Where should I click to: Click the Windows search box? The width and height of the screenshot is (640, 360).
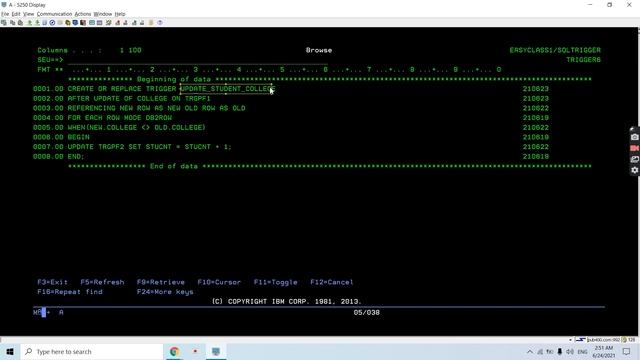pos(92,351)
